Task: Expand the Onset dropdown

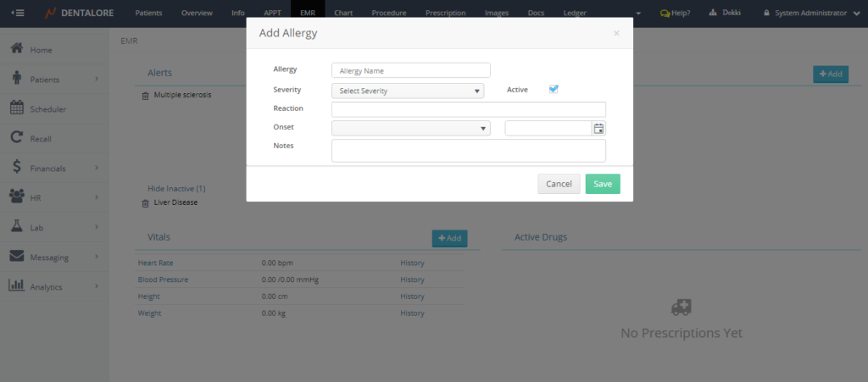Action: point(411,128)
